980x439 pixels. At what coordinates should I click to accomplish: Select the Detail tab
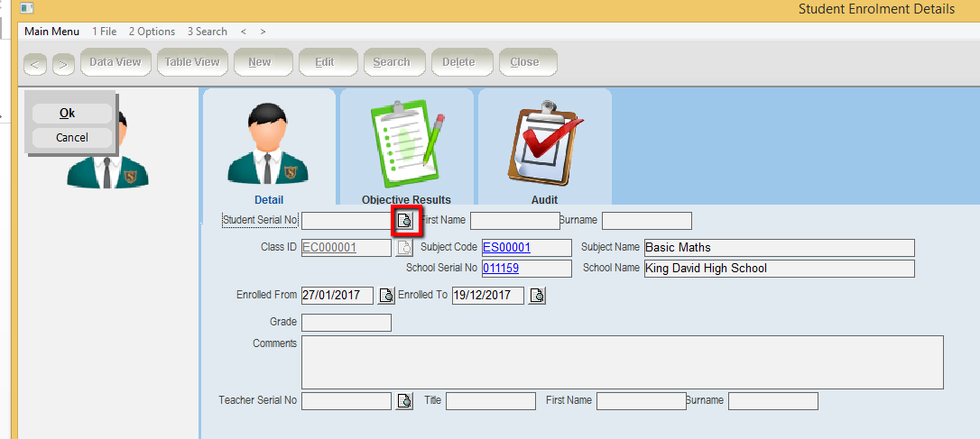tap(269, 147)
